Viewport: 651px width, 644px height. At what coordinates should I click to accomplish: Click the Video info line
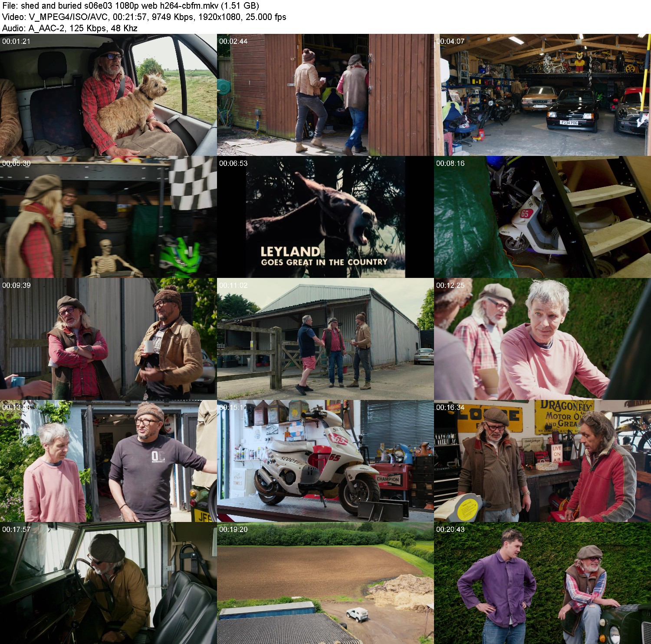pos(144,17)
